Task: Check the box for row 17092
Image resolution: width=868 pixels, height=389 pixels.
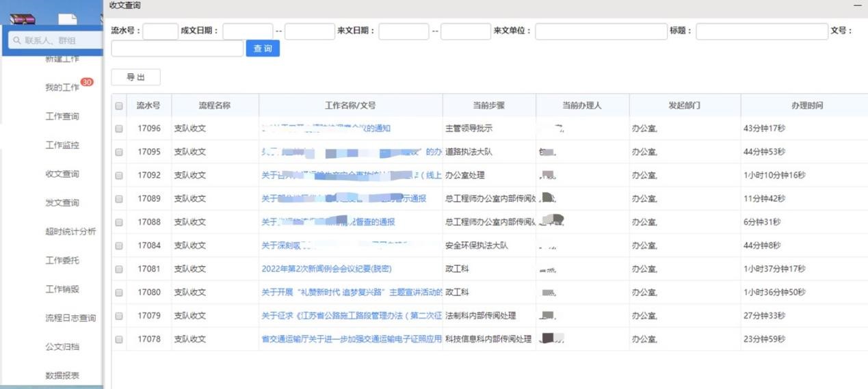Action: click(119, 175)
